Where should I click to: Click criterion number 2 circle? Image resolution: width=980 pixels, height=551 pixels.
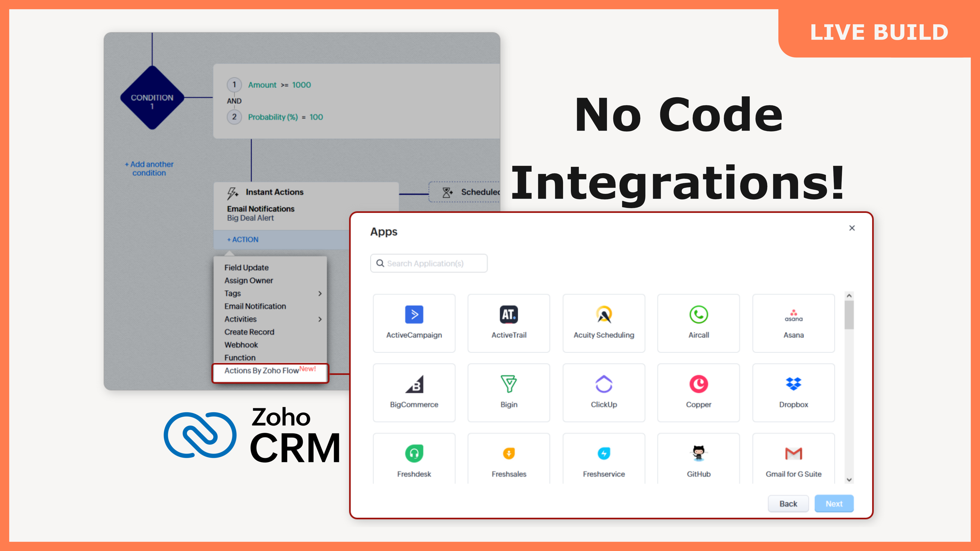pyautogui.click(x=234, y=117)
